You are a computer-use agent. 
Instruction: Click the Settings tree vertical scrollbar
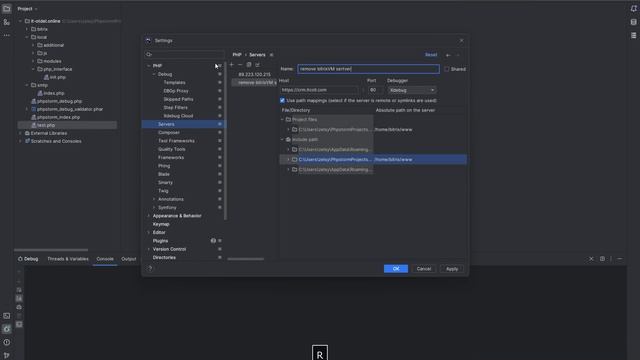225,140
